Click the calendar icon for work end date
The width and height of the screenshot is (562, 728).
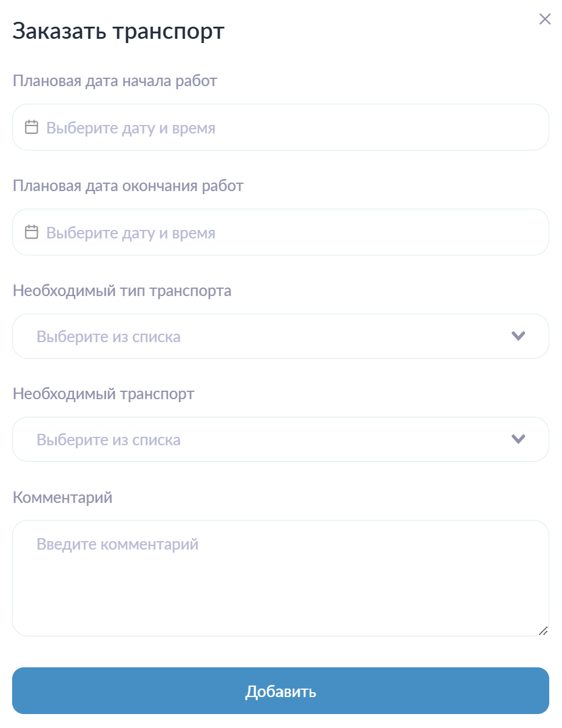(32, 232)
